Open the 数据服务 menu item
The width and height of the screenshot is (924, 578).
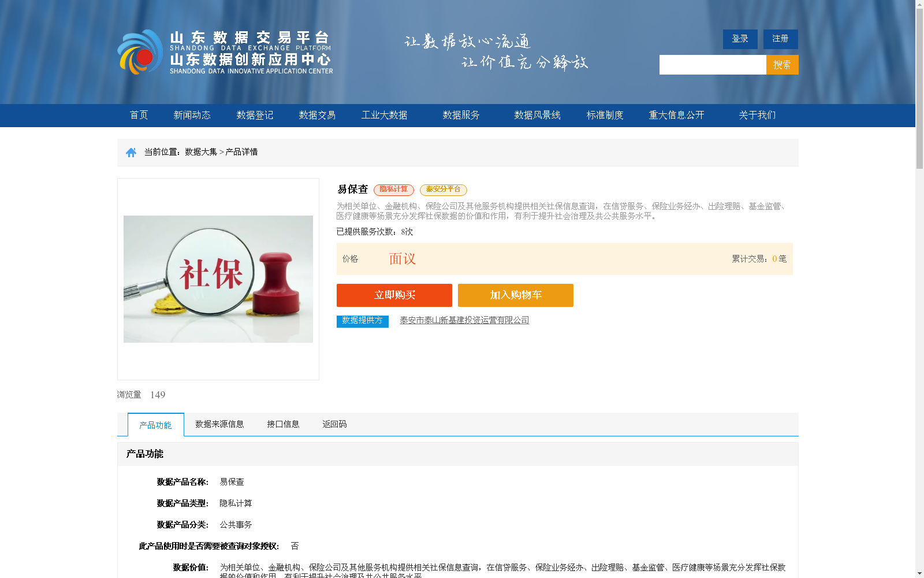pyautogui.click(x=461, y=115)
